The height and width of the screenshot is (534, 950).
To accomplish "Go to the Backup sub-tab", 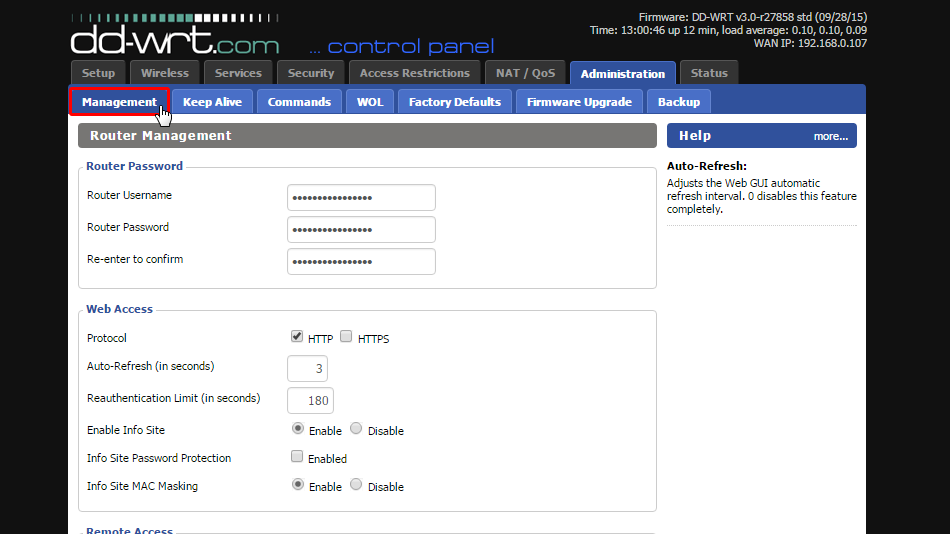I will pos(679,102).
